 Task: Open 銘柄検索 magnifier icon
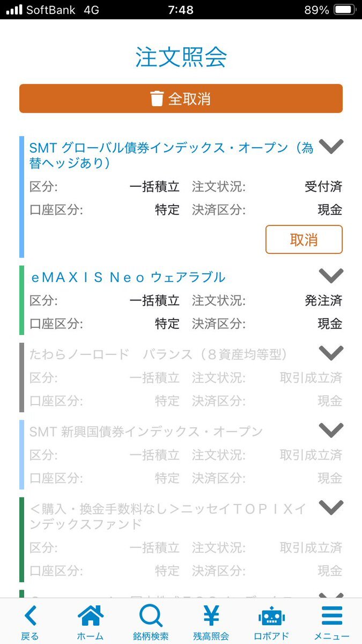(x=151, y=616)
